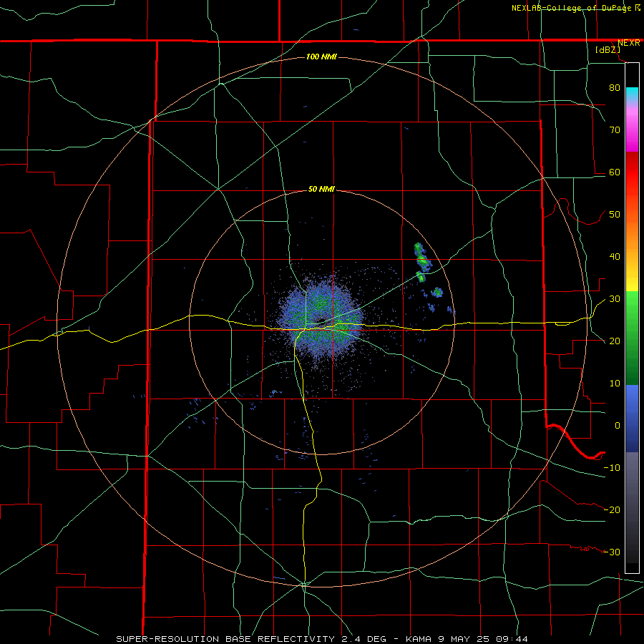This screenshot has height=644, width=644.
Task: Click the 50 NMI range ring label
Action: 321,189
